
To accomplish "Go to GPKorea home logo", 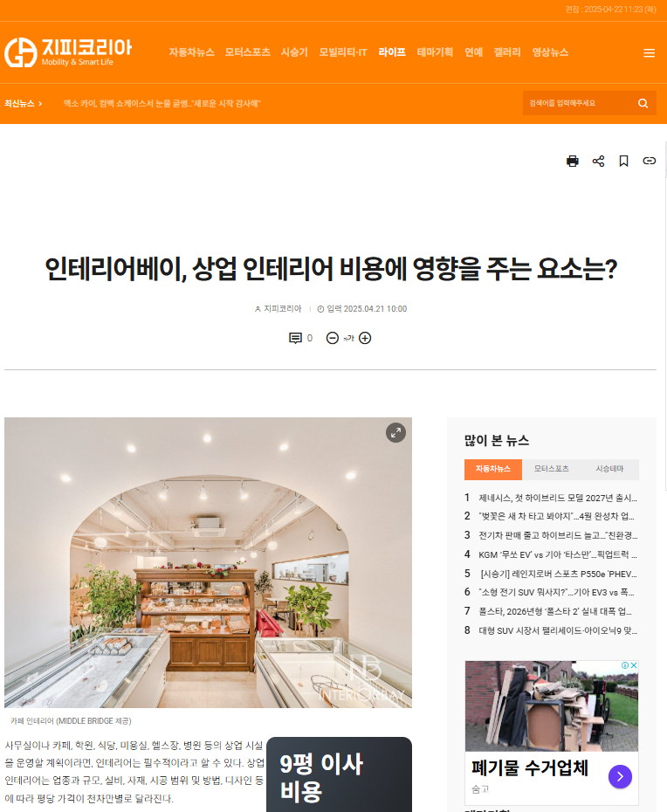I will click(68, 52).
